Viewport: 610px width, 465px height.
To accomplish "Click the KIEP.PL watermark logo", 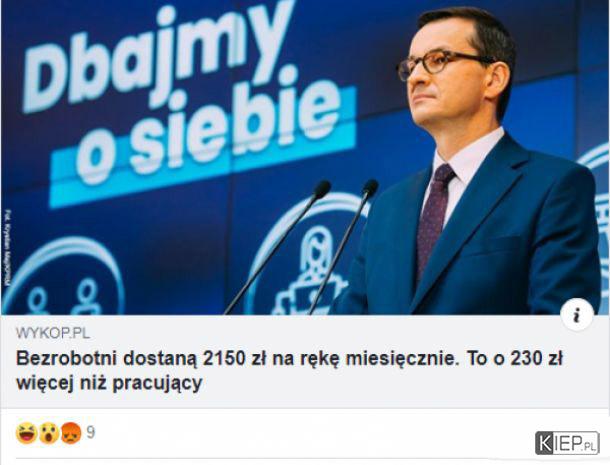I will tap(567, 443).
